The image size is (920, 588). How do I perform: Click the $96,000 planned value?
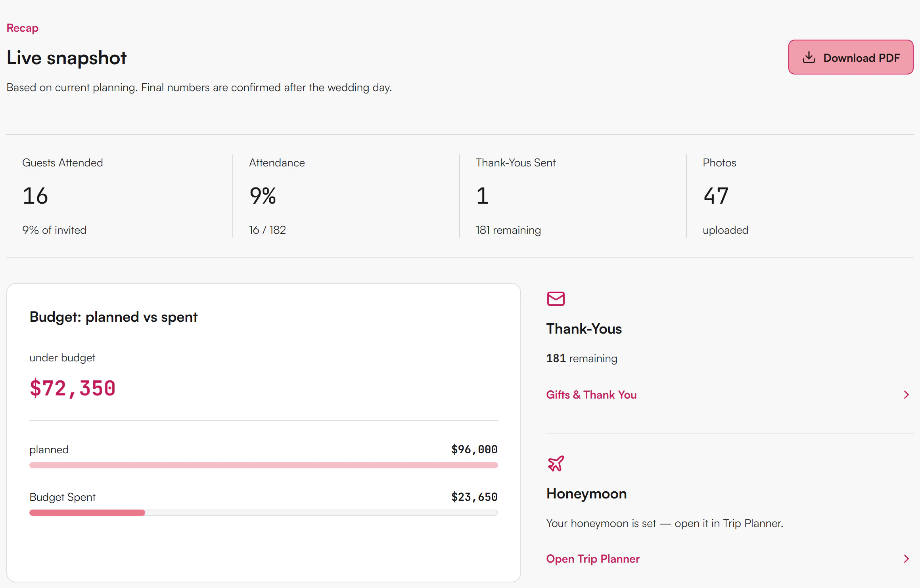[x=474, y=449]
